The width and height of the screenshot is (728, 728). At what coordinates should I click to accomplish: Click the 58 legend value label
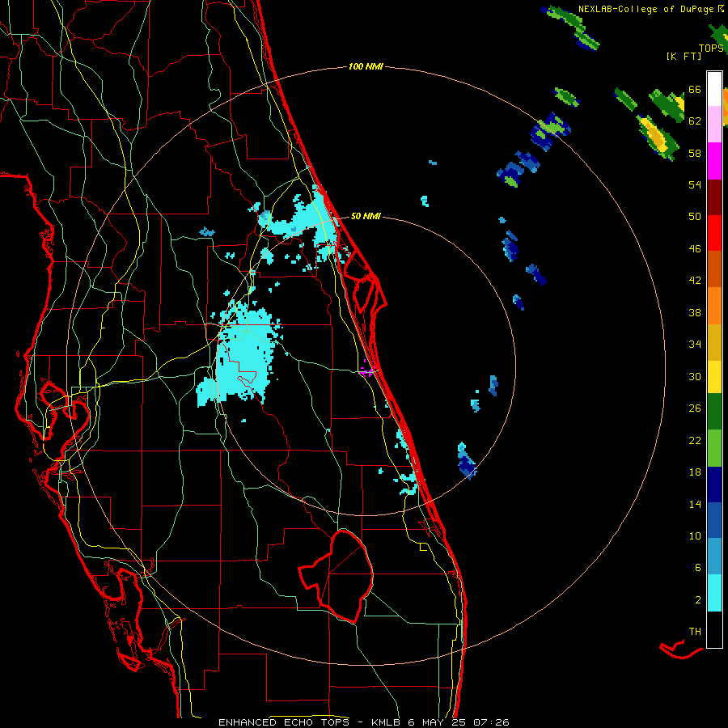695,153
